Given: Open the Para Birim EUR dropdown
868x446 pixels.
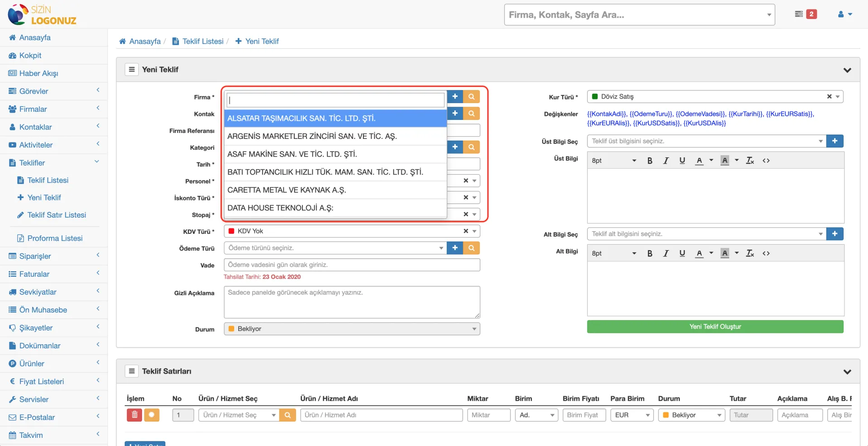Looking at the screenshot, I should click(x=632, y=415).
